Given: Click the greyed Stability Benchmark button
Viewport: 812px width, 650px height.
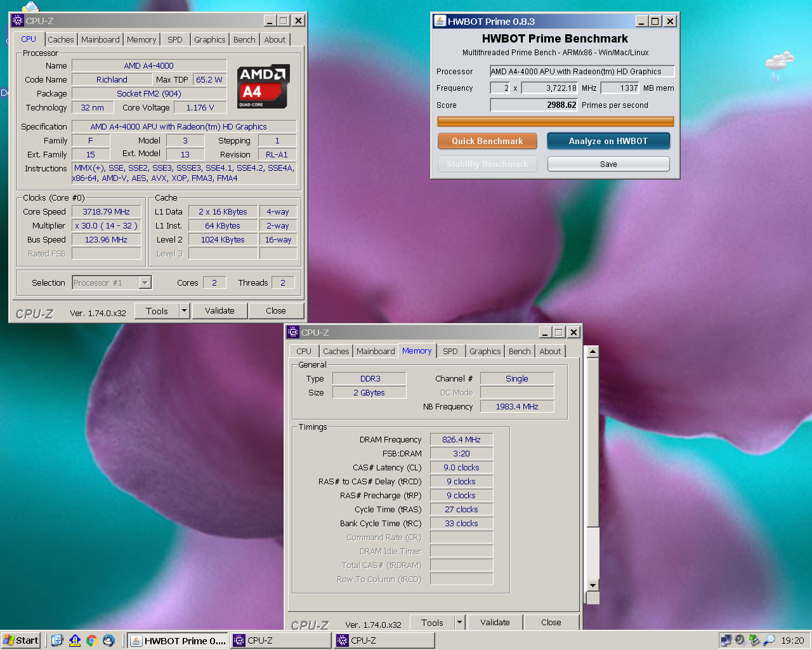Looking at the screenshot, I should click(x=487, y=164).
